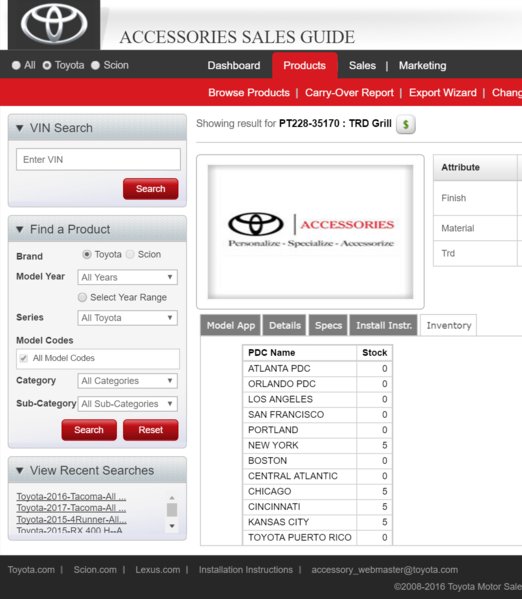Click the accessory_webmaster@toyota.com email link
The height and width of the screenshot is (599, 522).
(x=384, y=570)
